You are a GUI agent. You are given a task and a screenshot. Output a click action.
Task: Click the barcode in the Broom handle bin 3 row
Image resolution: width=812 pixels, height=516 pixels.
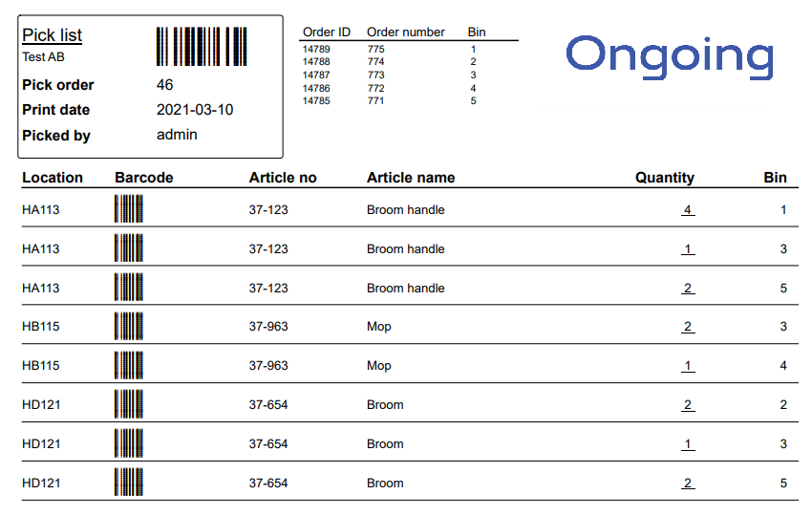128,248
